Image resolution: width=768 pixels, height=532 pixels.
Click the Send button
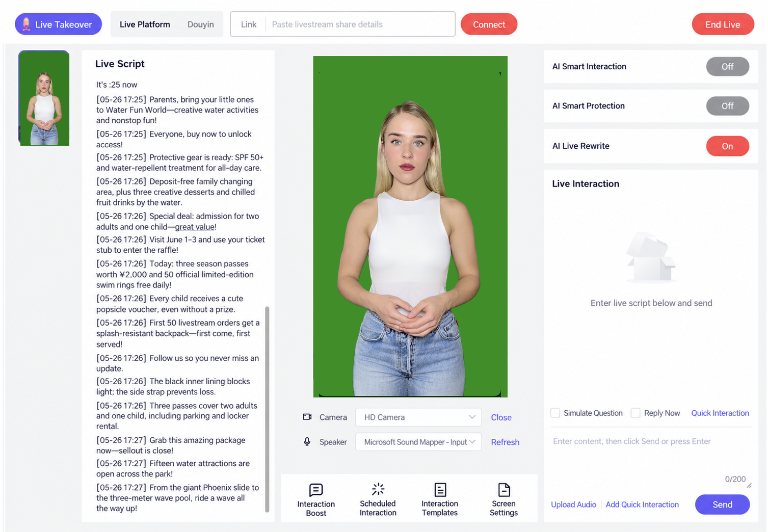tap(722, 504)
